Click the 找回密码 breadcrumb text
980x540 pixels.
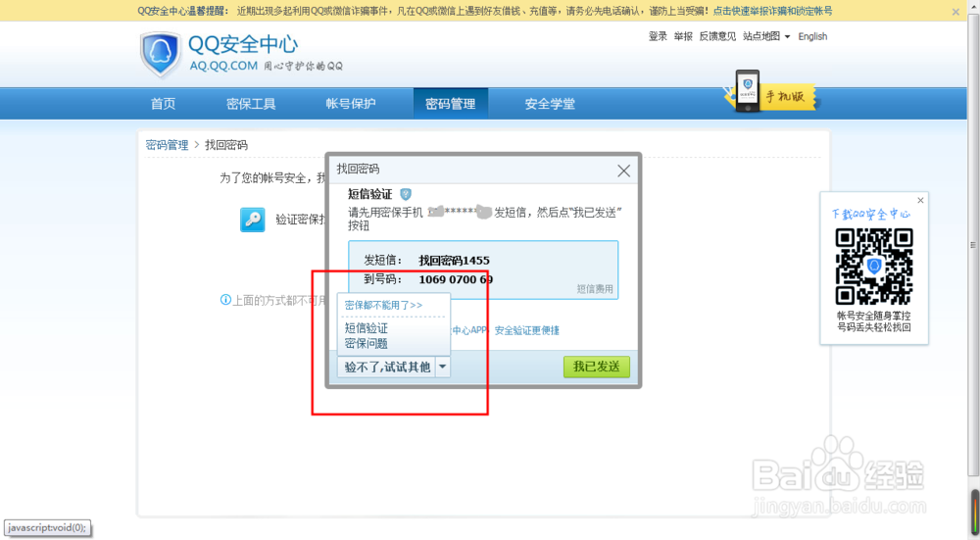226,145
